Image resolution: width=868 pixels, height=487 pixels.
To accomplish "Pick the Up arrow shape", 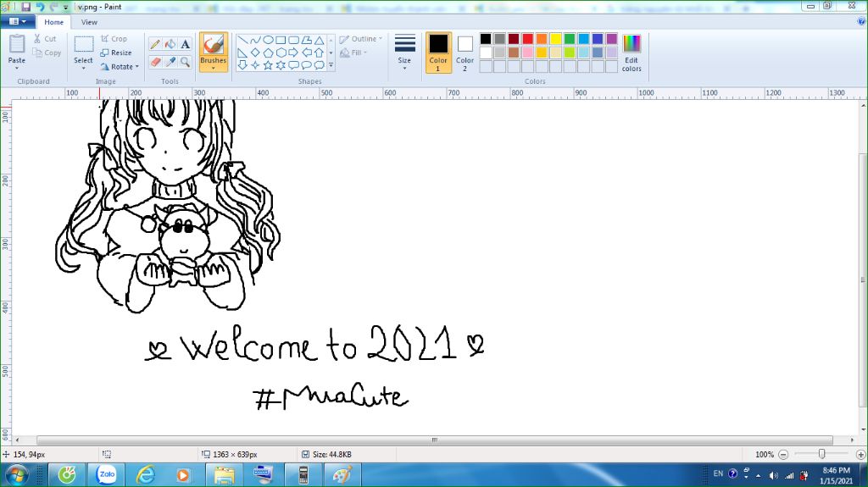I will (x=319, y=53).
